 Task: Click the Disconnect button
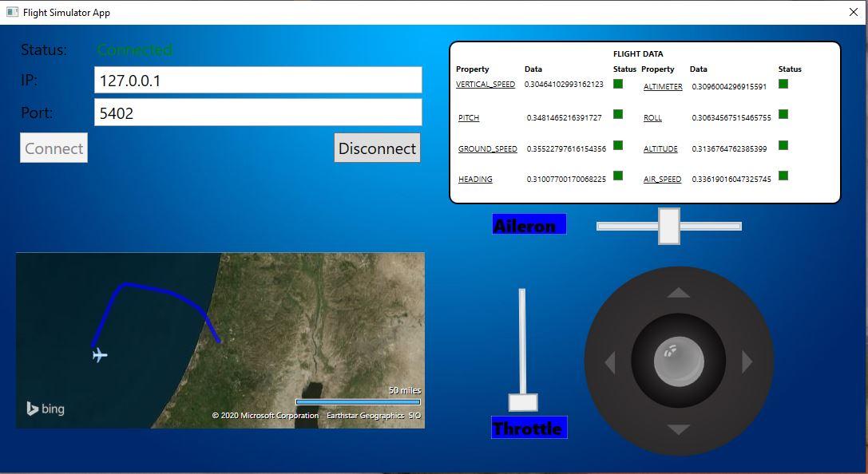(377, 148)
